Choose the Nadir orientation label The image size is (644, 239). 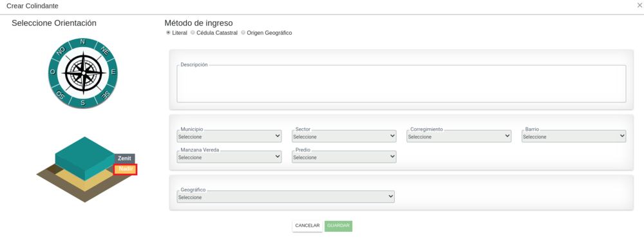(126, 169)
